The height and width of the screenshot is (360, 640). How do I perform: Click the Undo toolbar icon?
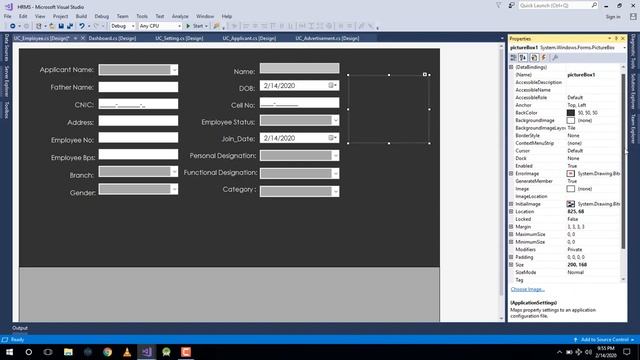coord(82,26)
